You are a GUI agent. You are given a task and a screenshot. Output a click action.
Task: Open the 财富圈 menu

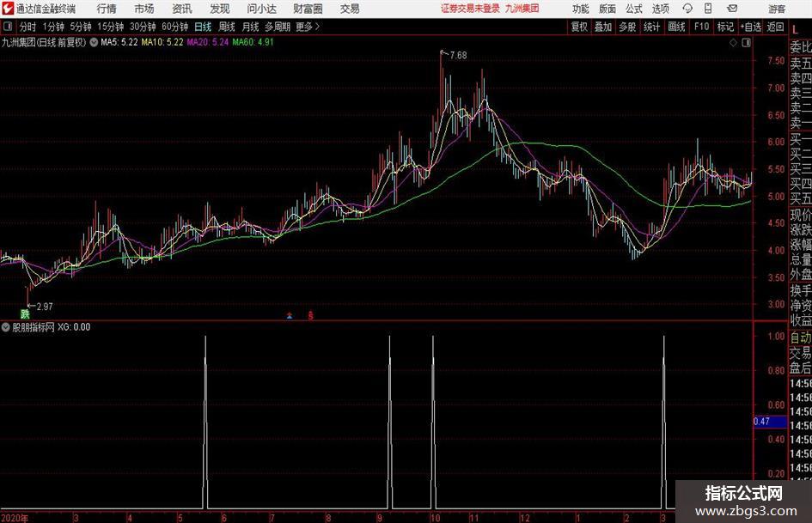308,9
